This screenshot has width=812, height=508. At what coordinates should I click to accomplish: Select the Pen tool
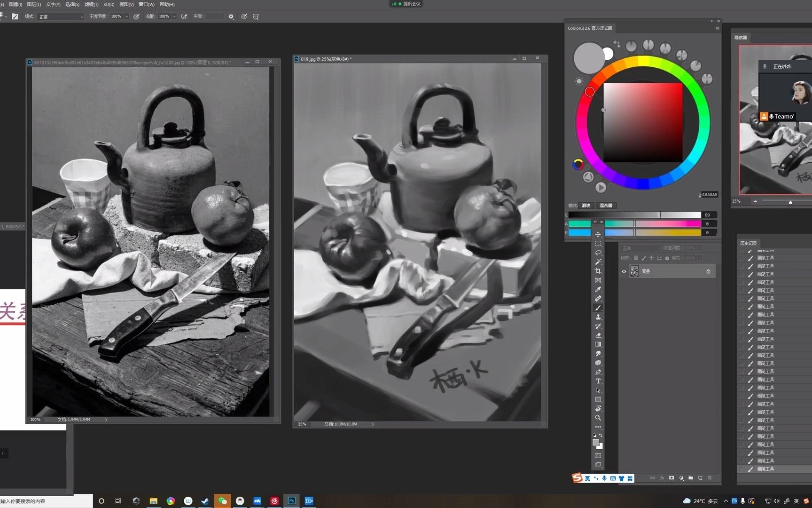coord(598,372)
